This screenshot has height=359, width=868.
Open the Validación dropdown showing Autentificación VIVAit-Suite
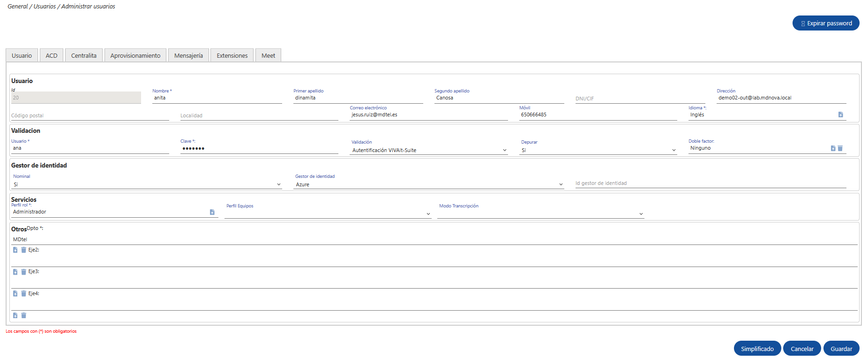coord(429,150)
